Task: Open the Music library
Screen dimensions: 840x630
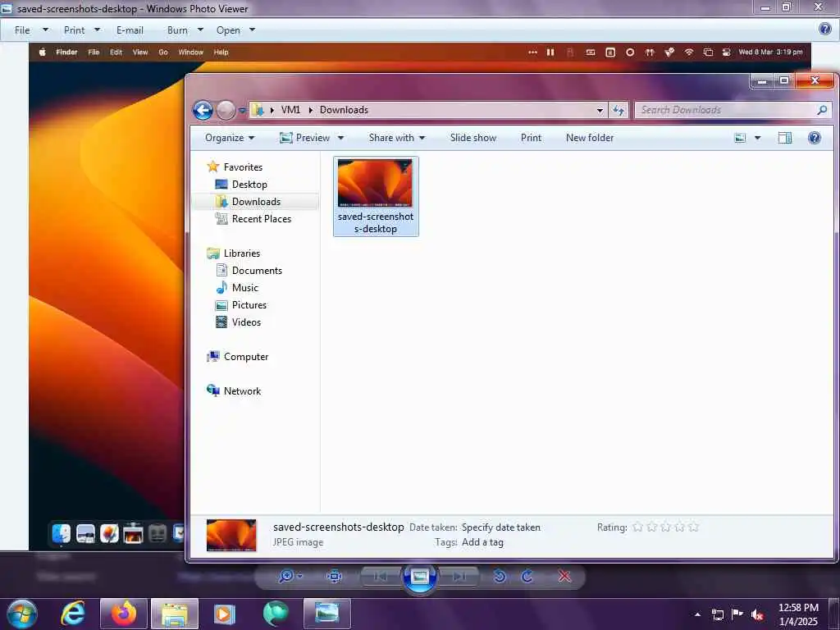Action: click(244, 288)
